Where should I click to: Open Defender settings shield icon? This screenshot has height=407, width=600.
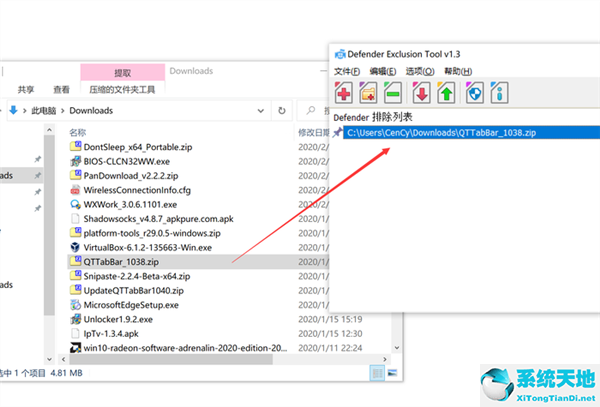pyautogui.click(x=474, y=93)
